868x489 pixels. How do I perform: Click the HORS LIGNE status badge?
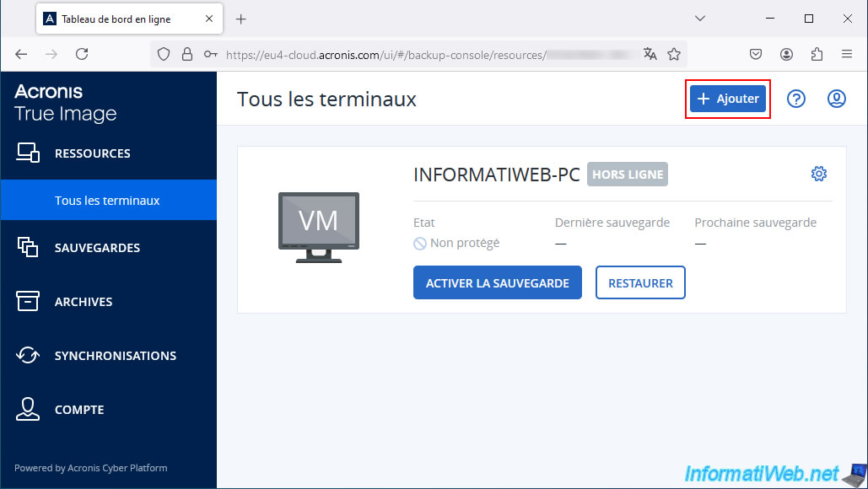(628, 175)
